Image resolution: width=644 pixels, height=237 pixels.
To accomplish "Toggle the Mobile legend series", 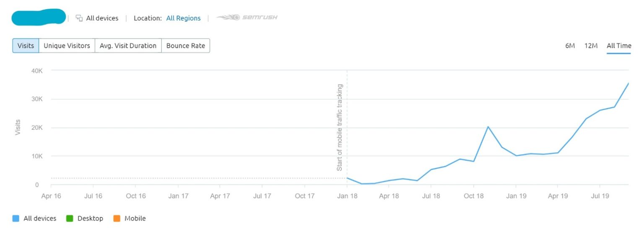I will click(135, 218).
